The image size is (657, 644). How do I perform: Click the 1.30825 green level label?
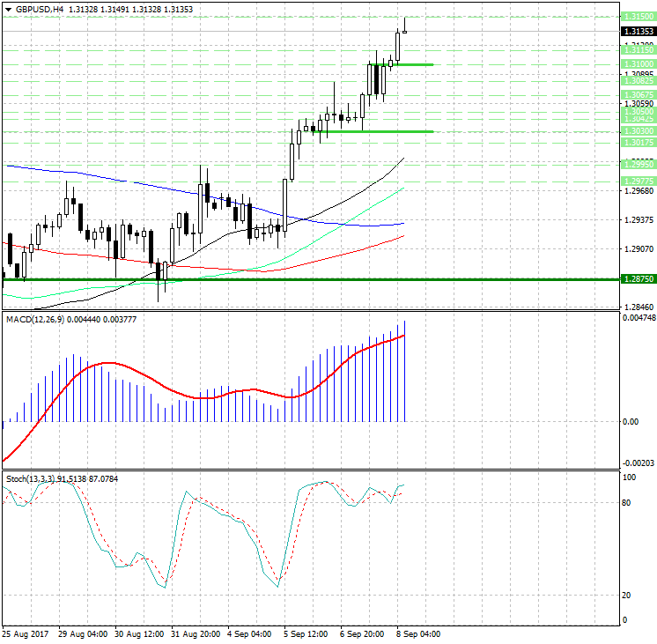pyautogui.click(x=639, y=80)
